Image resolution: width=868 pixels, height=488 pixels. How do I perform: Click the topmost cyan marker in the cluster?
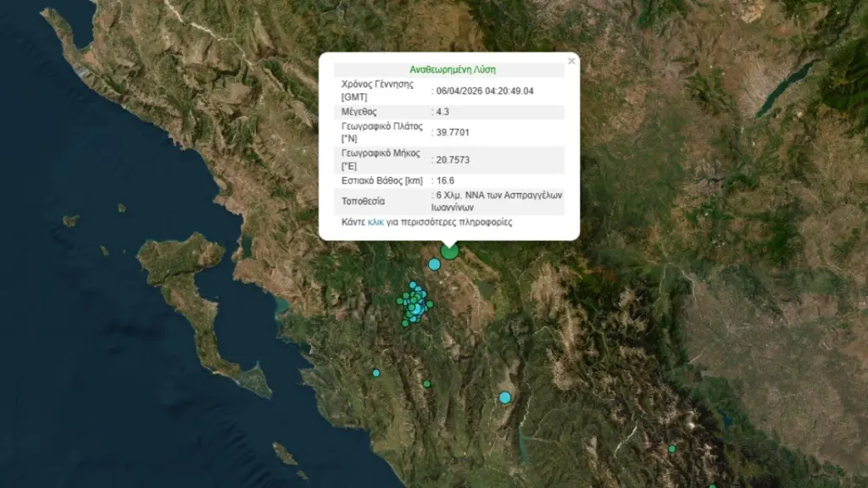click(413, 286)
